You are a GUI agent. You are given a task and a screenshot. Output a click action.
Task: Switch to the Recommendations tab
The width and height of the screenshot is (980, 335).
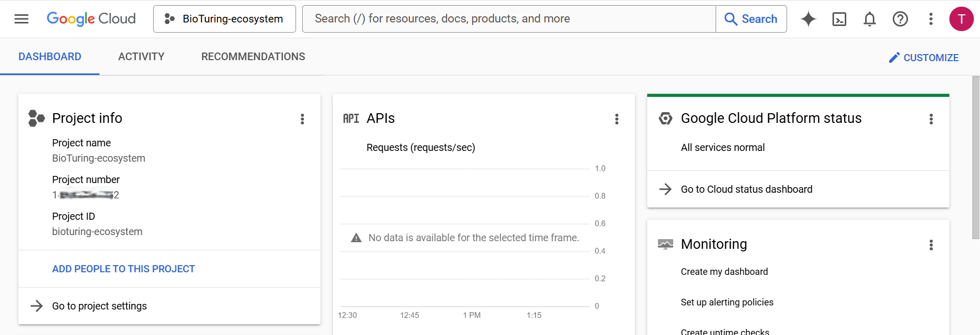[x=253, y=57]
